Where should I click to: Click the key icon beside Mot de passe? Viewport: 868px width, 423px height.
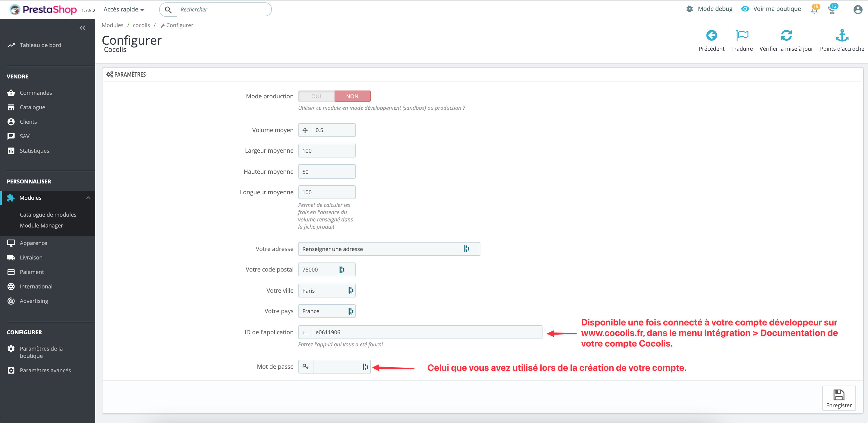click(x=305, y=367)
